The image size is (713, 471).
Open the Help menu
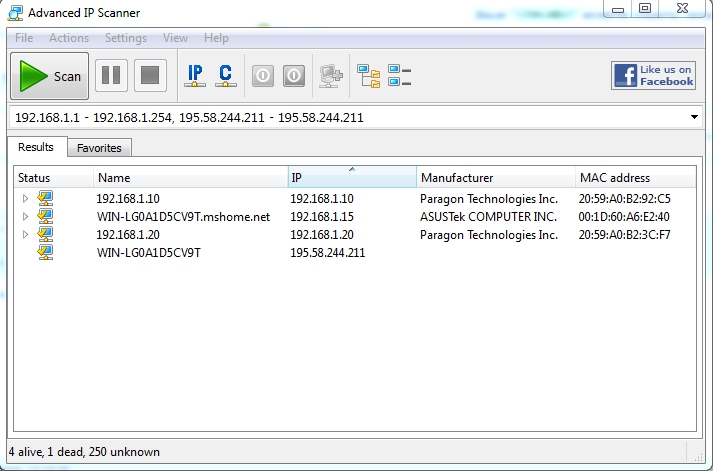click(216, 38)
